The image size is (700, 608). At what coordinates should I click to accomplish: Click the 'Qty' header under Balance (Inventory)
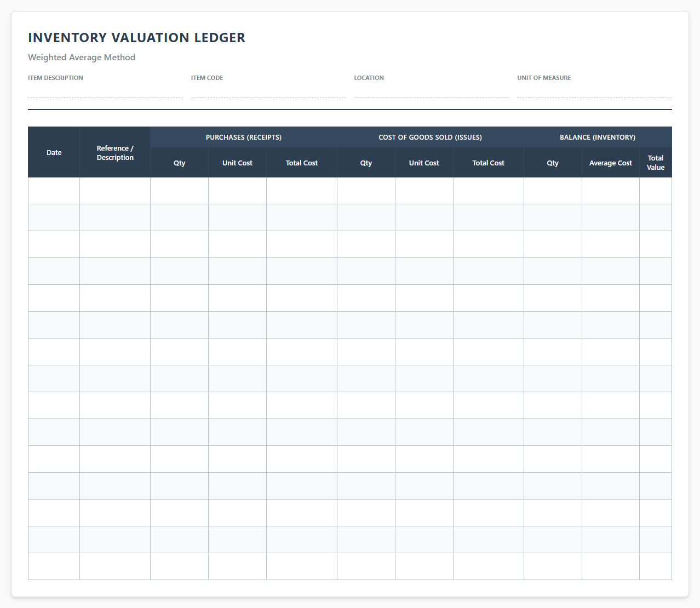[553, 163]
